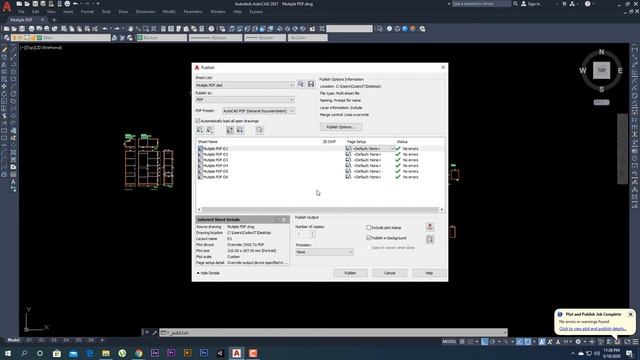640x360 pixels.
Task: Toggle ortho mode in status bar
Action: (484, 342)
